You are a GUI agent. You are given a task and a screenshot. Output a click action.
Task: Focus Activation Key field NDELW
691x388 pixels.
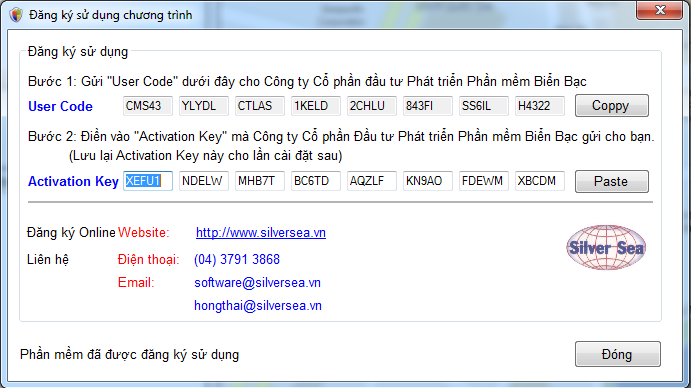click(204, 181)
